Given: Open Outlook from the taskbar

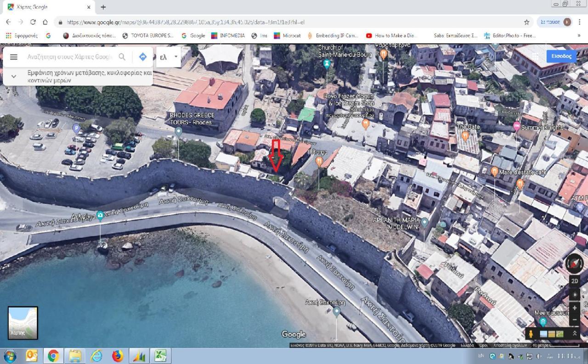Looking at the screenshot, I should 31,356.
